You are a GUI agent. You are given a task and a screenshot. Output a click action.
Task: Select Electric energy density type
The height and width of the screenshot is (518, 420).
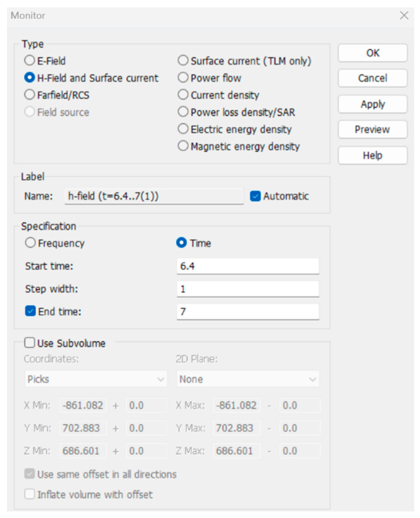tap(183, 129)
